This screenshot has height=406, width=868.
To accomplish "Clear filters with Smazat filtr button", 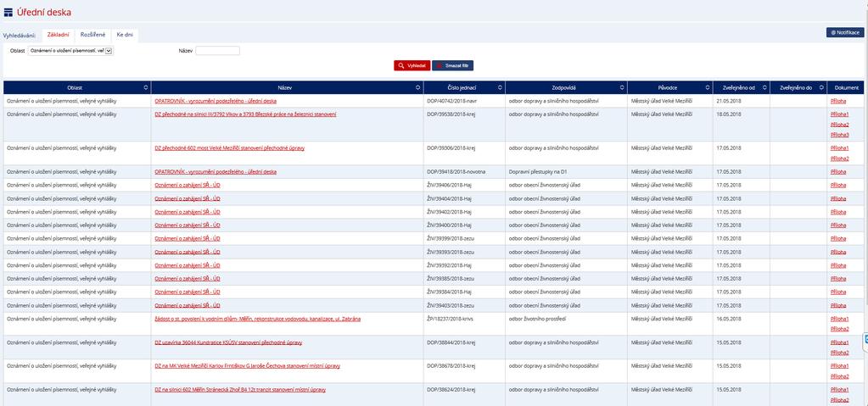I will click(x=453, y=65).
